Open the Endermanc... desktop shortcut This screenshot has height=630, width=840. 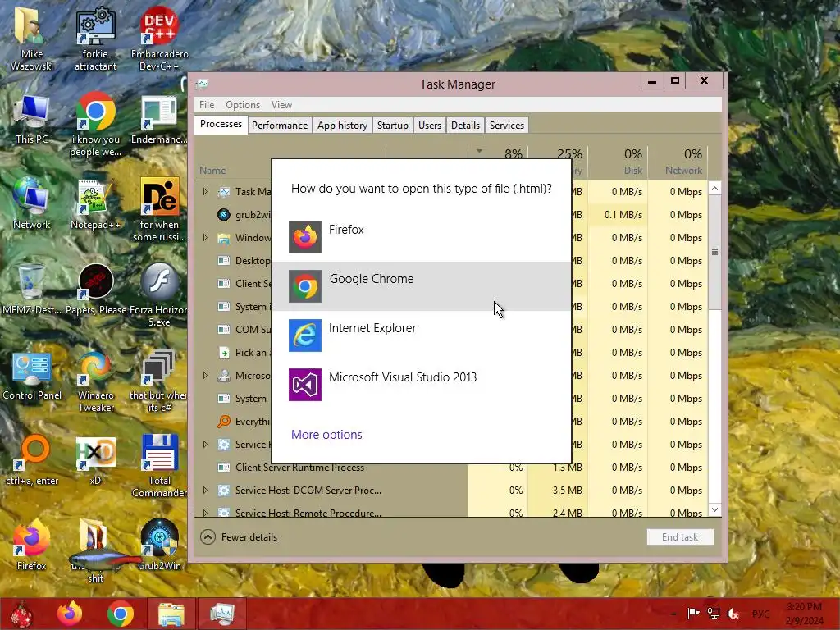[159, 119]
